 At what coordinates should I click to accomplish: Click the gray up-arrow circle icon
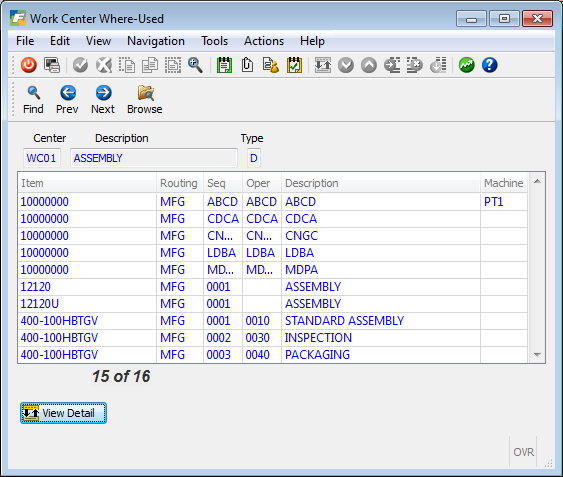(369, 65)
